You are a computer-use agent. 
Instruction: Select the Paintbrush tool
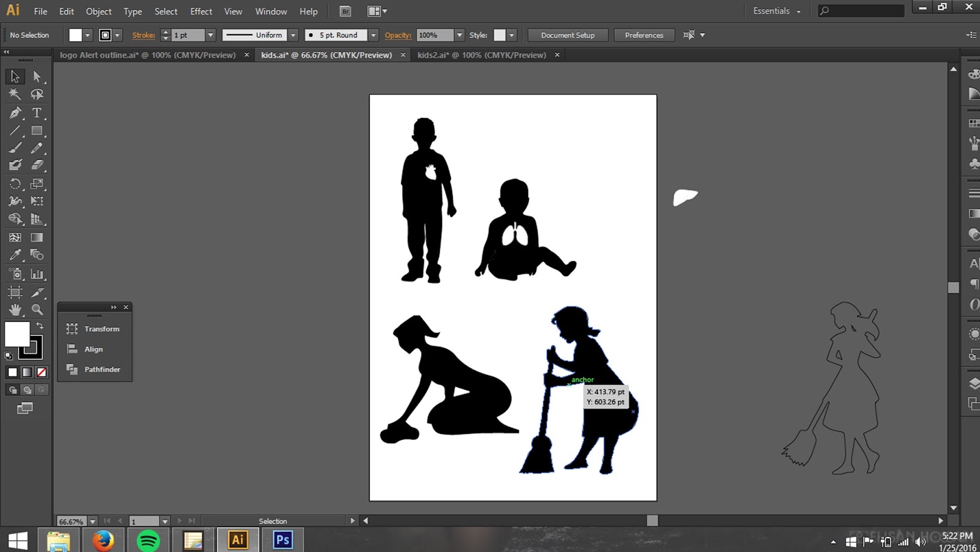pyautogui.click(x=15, y=147)
